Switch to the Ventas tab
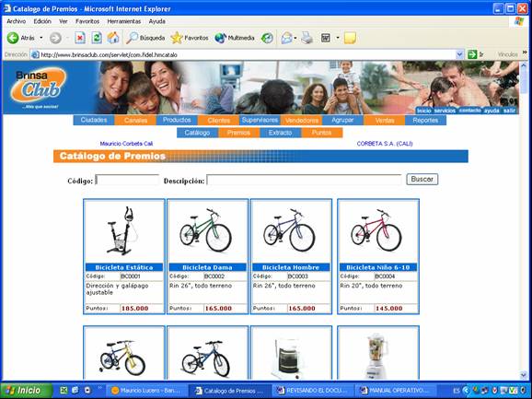 click(x=385, y=120)
